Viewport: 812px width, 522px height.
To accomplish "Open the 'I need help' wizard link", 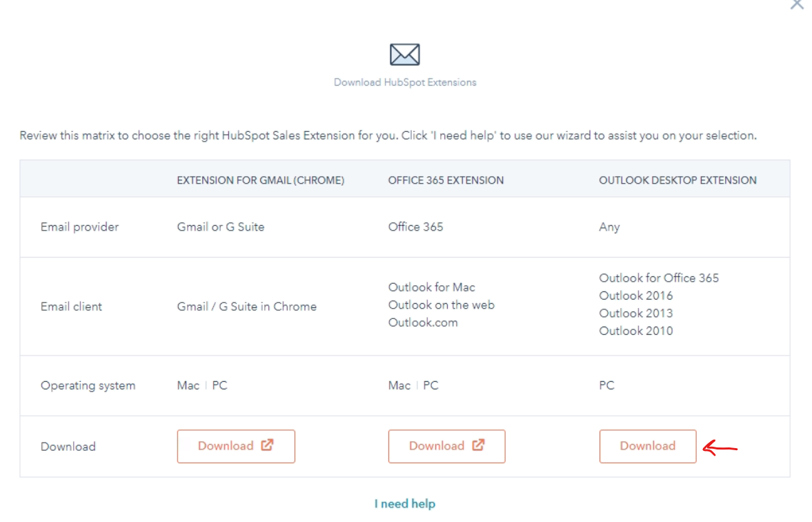I will (405, 503).
